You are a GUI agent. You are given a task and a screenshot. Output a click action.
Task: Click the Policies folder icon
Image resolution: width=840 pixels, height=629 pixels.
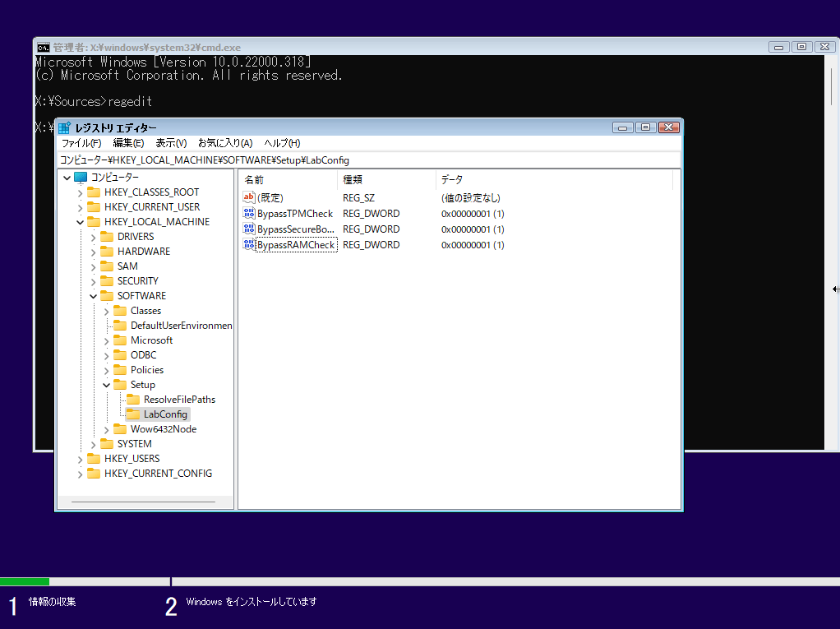click(120, 370)
